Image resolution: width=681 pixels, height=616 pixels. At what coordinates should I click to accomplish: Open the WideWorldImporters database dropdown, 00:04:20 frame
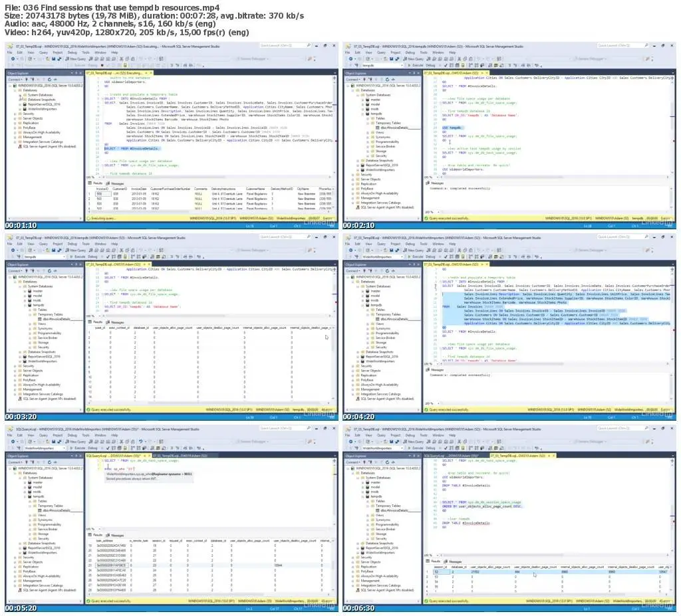(x=402, y=257)
